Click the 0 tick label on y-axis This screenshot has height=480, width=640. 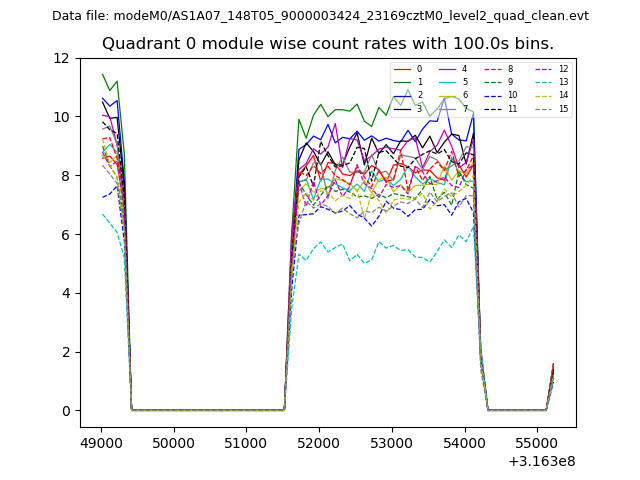(66, 411)
